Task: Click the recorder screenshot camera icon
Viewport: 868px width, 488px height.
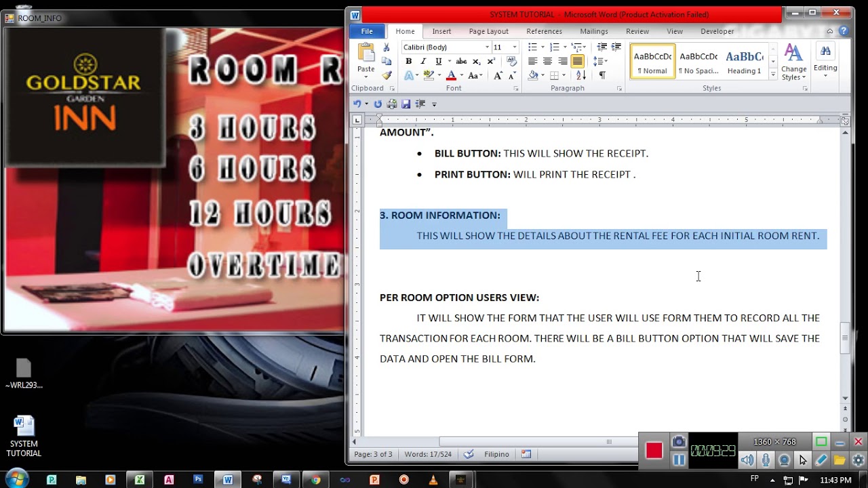Action: [679, 443]
